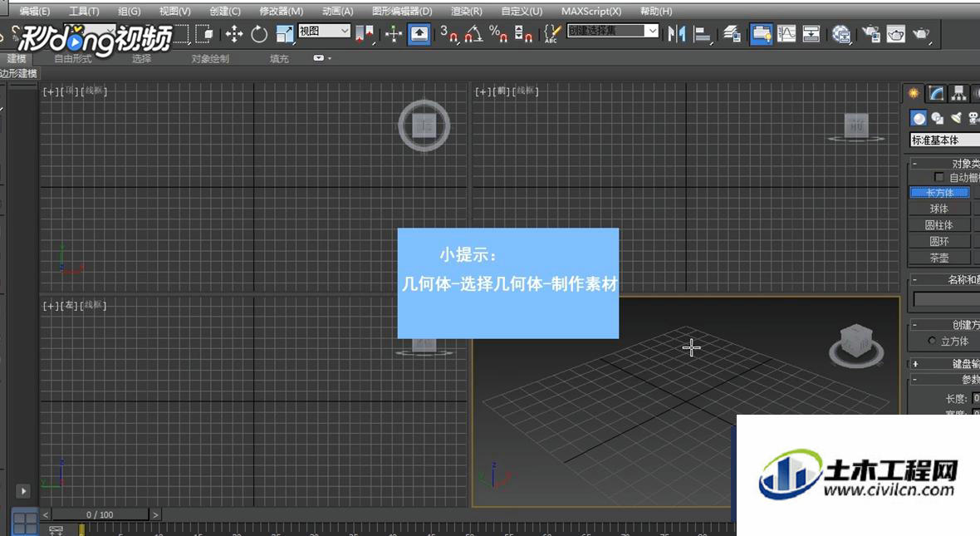Open the Curve Editor icon

[786, 34]
